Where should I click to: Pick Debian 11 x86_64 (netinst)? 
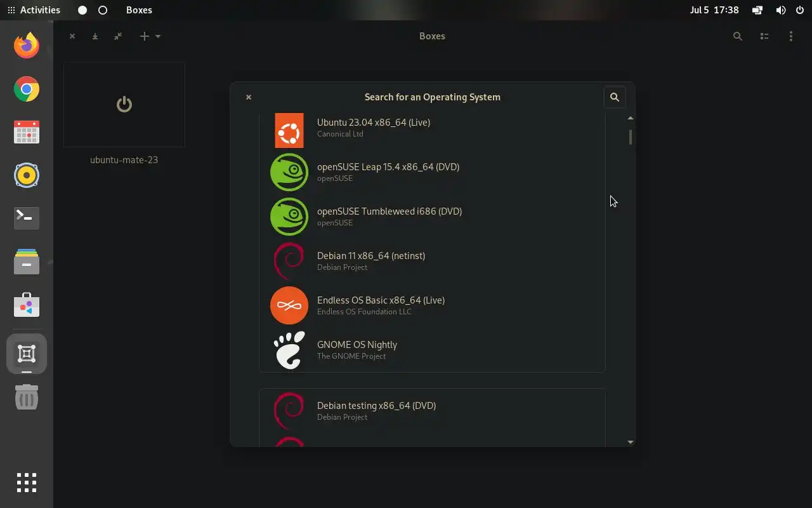(x=432, y=261)
